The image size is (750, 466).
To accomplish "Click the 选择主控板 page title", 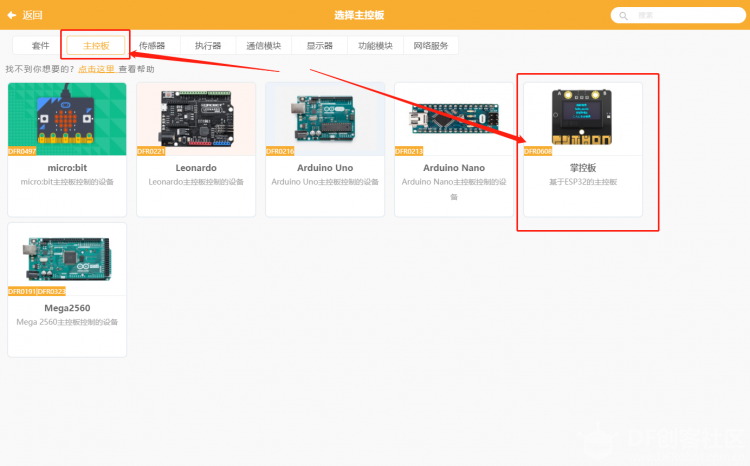I will tap(359, 15).
